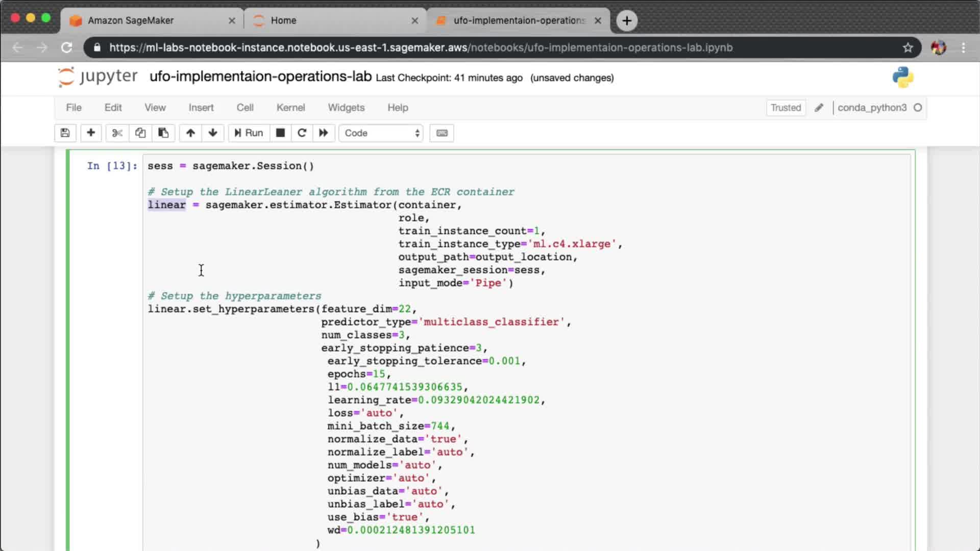Image resolution: width=980 pixels, height=551 pixels.
Task: Open the Widgets menu
Action: click(x=346, y=108)
